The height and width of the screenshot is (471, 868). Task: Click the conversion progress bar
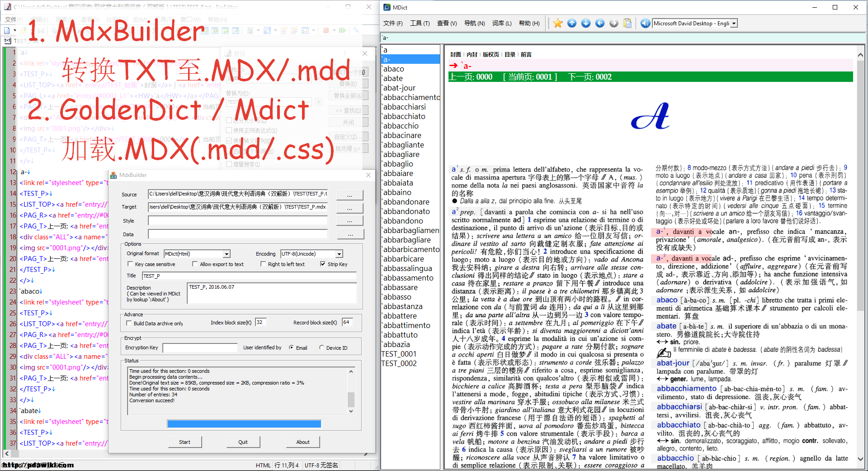[x=244, y=424]
